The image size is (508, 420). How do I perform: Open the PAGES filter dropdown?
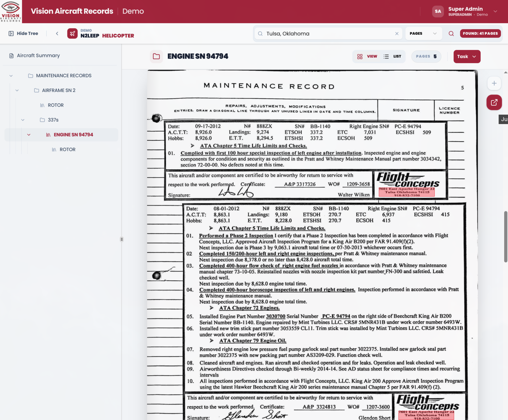(423, 33)
